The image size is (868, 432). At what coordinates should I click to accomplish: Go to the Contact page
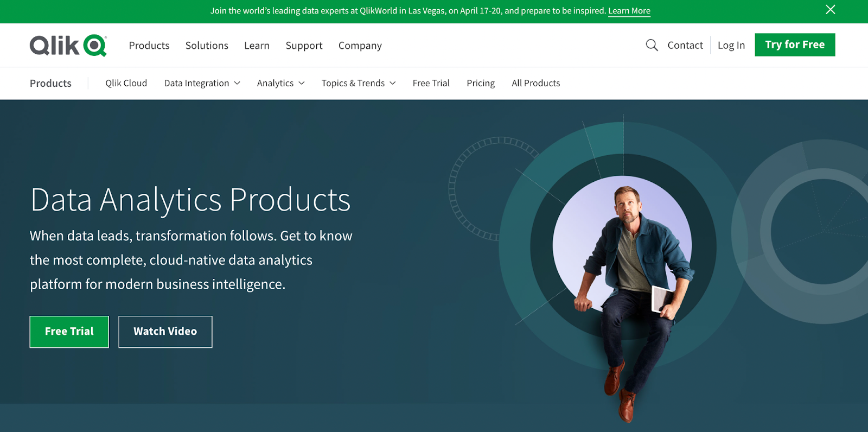(685, 45)
